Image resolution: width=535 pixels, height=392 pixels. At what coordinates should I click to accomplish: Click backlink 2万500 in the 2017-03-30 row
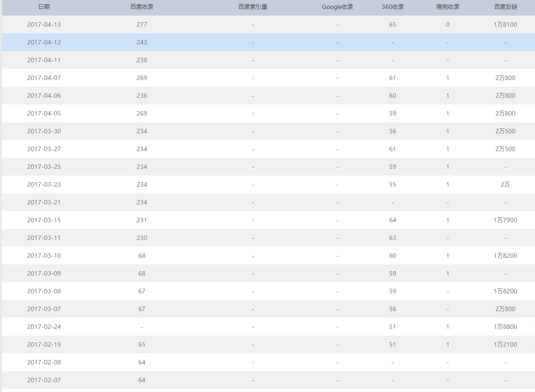[x=506, y=131]
